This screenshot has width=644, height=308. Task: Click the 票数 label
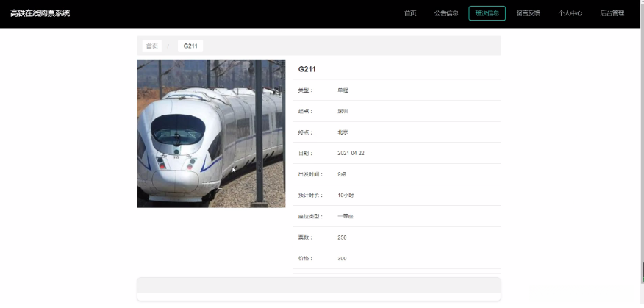(x=305, y=237)
